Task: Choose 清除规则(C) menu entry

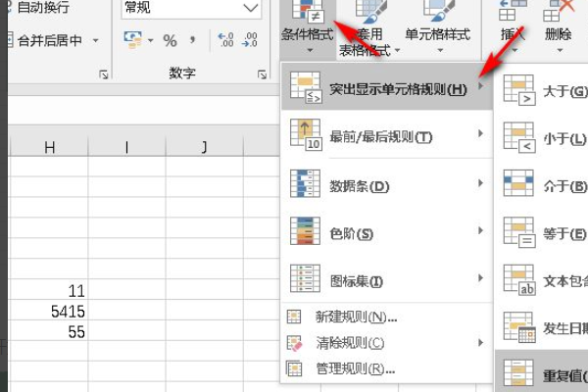Action: [387, 343]
